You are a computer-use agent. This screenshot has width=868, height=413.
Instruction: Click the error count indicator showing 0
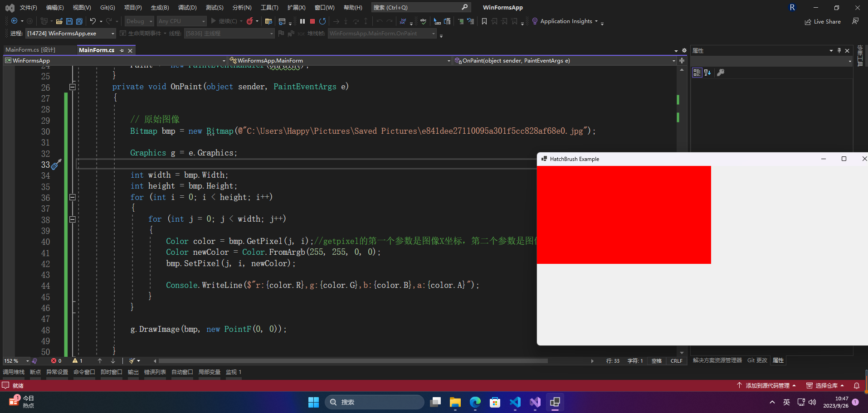(56, 361)
